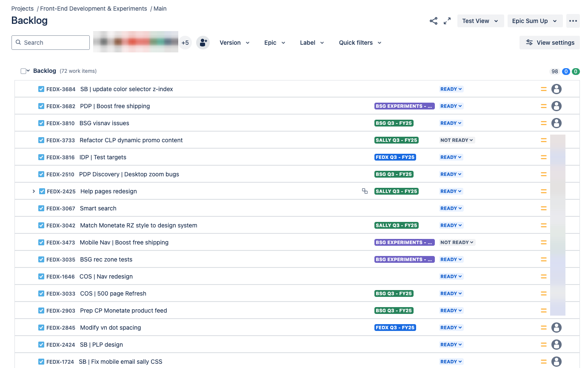Open the three-dots more menu
Viewport: 588px width, 368px height.
(x=573, y=21)
